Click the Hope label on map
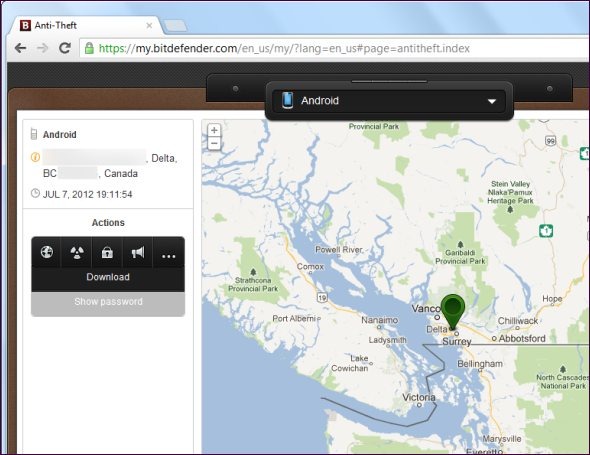The width and height of the screenshot is (590, 455). [552, 299]
